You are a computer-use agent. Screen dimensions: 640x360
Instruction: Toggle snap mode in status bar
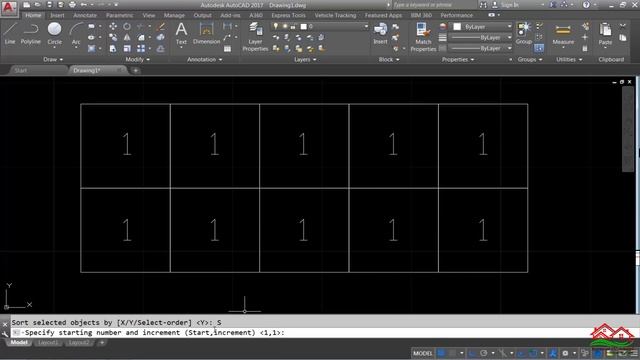[452, 353]
